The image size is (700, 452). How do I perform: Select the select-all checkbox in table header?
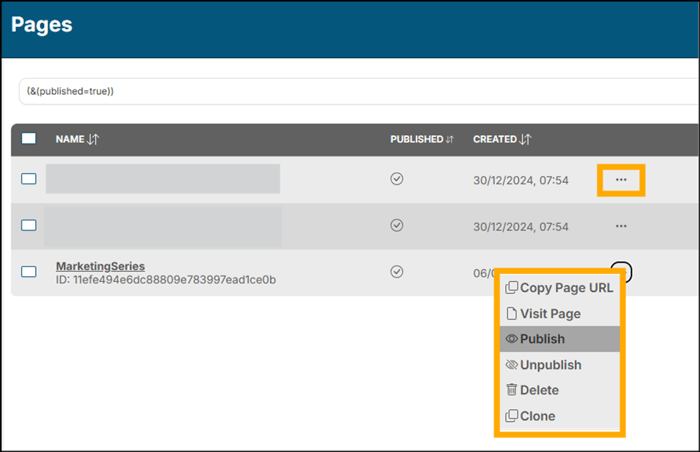point(29,139)
